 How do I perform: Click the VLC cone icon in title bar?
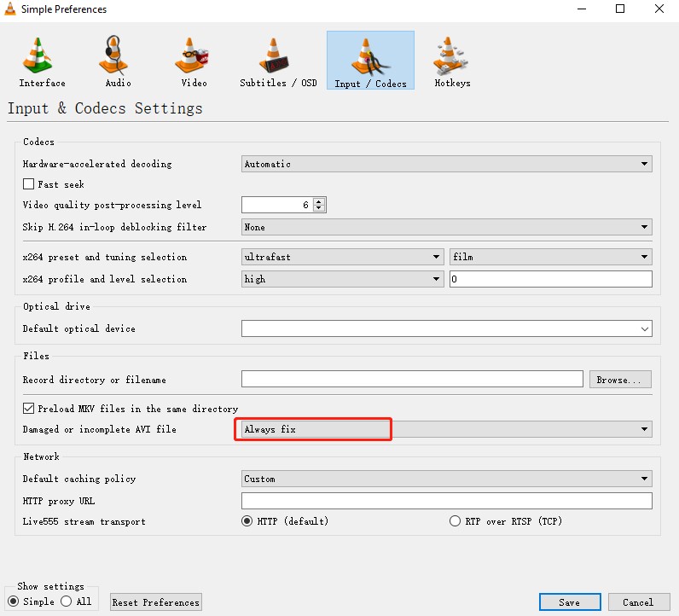pos(10,9)
